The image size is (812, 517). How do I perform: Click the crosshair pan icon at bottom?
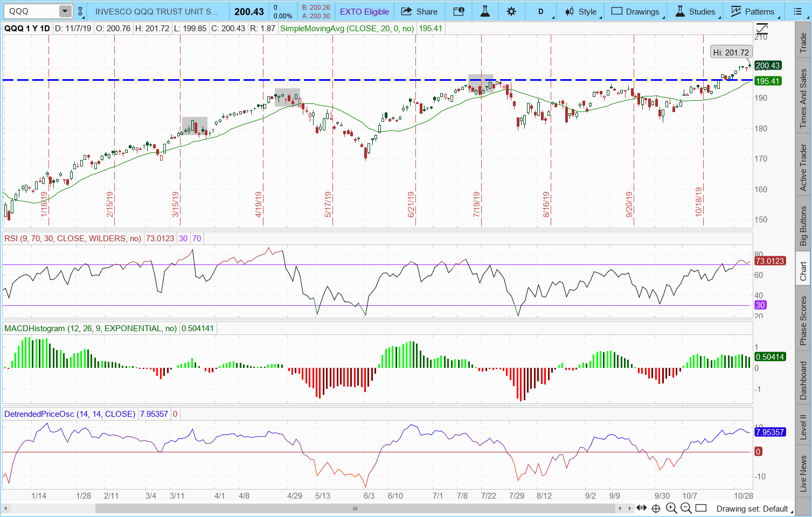656,508
